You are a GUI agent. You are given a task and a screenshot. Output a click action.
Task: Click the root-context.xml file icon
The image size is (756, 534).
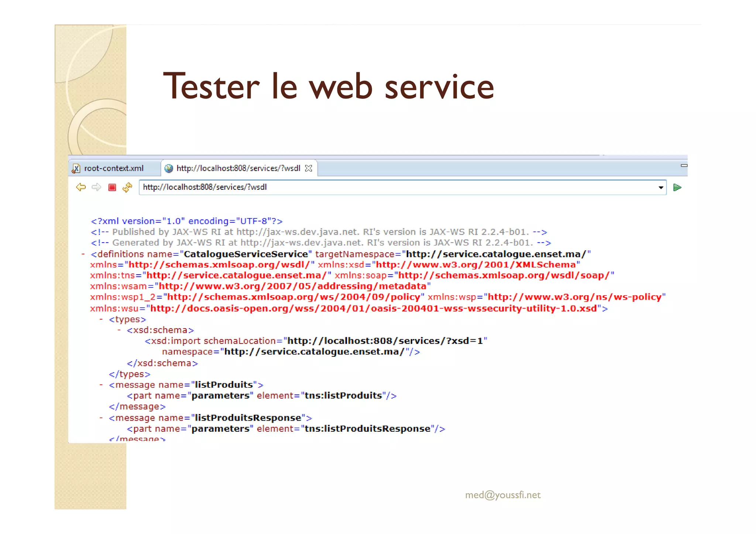tap(76, 169)
